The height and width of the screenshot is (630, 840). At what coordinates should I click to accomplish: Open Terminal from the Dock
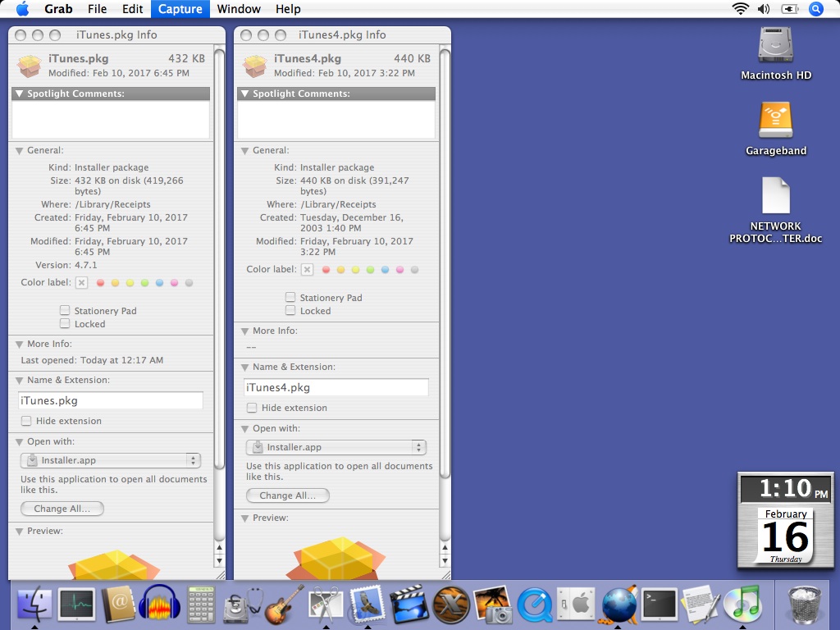[660, 605]
